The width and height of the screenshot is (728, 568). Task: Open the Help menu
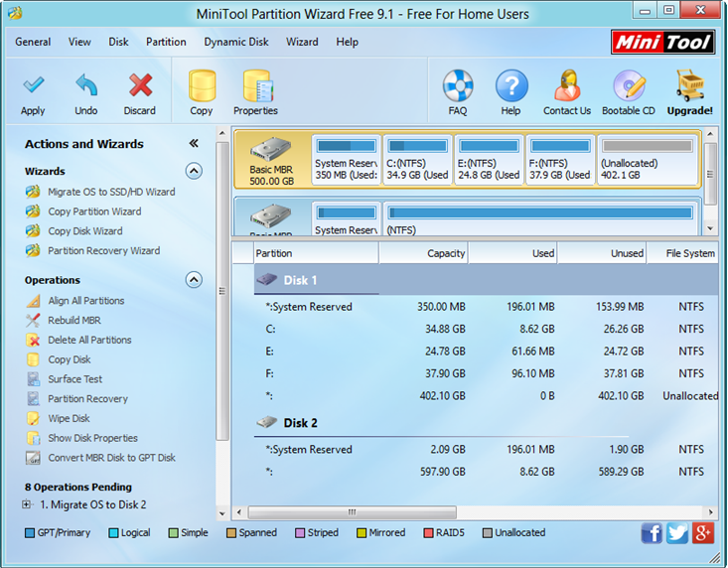point(348,42)
